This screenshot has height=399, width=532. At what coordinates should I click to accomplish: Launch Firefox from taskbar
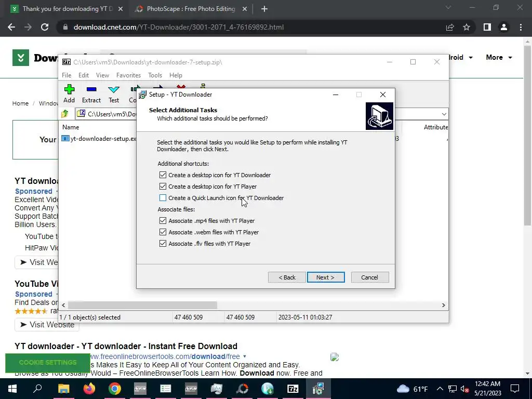89,389
